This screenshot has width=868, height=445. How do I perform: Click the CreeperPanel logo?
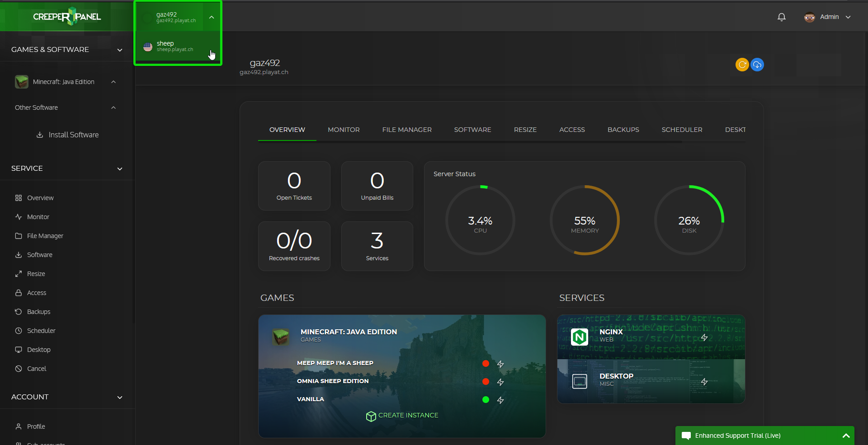[x=67, y=17]
